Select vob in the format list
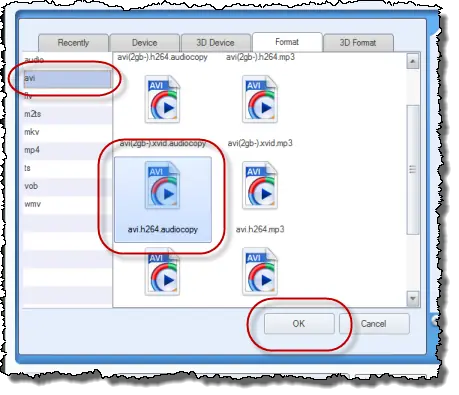Image resolution: width=459 pixels, height=395 pixels. (x=67, y=186)
